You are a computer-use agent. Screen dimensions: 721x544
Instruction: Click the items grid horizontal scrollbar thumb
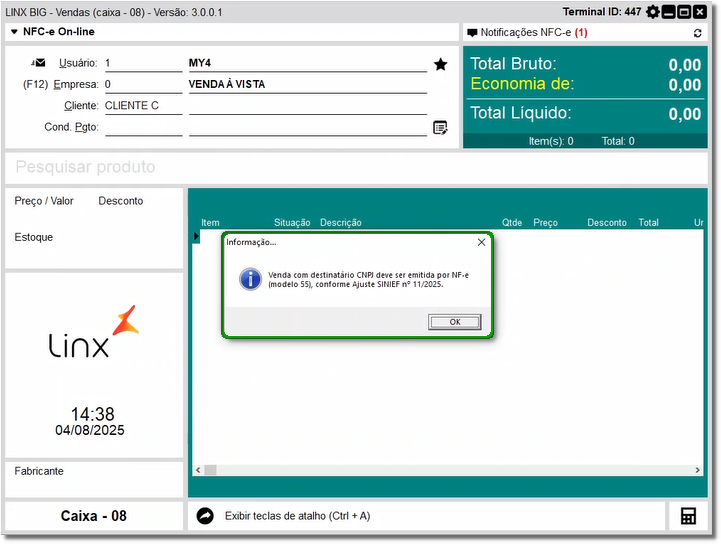pyautogui.click(x=211, y=470)
